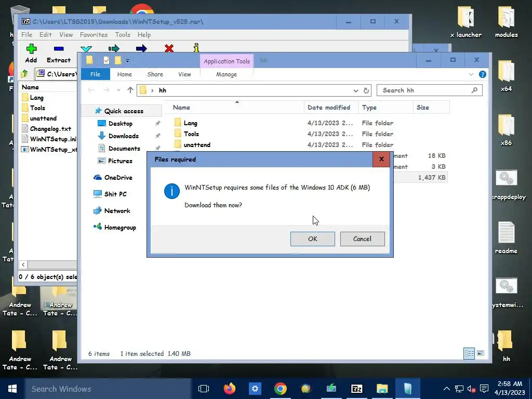Screen dimensions: 532x399
Task: Open Quick access toolbar customize dropdown
Action: click(x=128, y=61)
